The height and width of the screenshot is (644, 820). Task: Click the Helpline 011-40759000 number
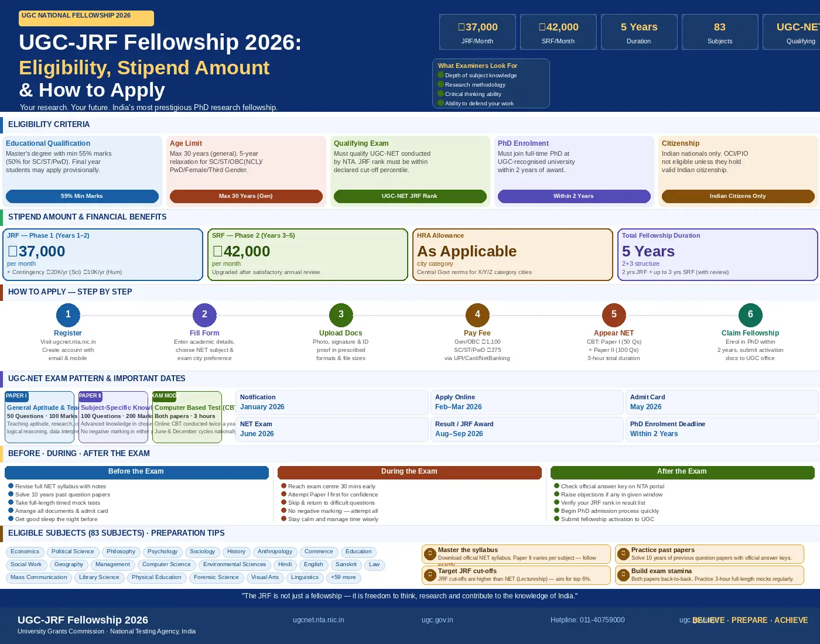(587, 620)
